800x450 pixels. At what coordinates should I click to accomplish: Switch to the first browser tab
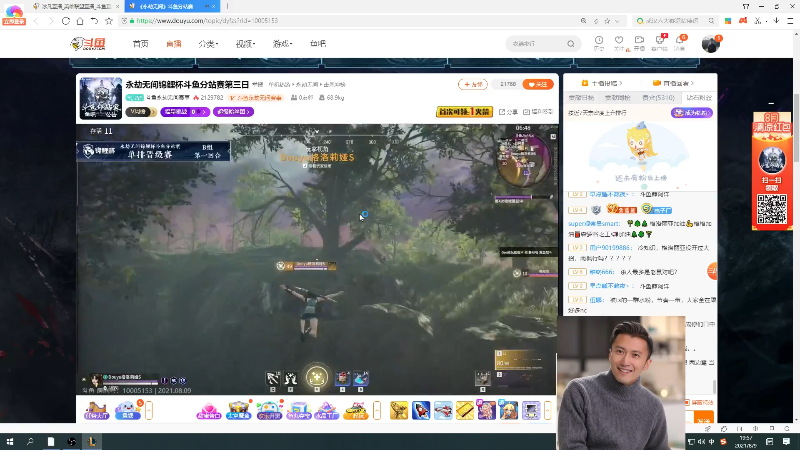pyautogui.click(x=75, y=6)
